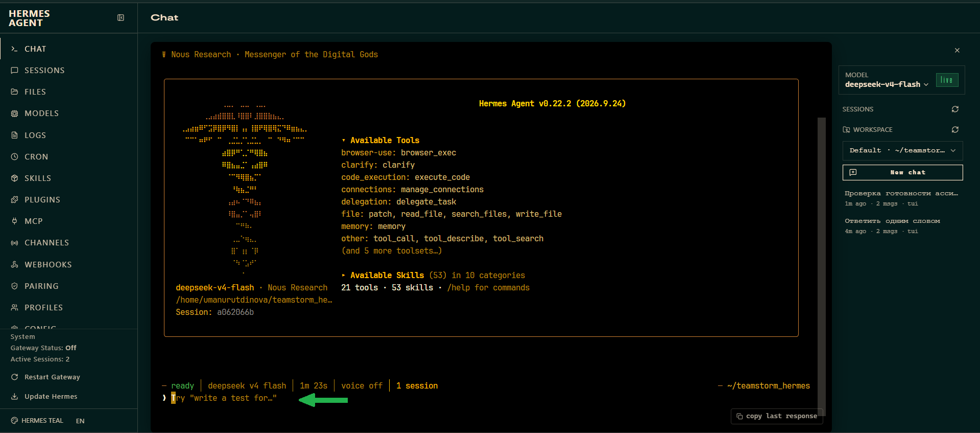Click the Hermes Agent logo
Image resolution: width=980 pixels, height=433 pixels.
point(29,18)
